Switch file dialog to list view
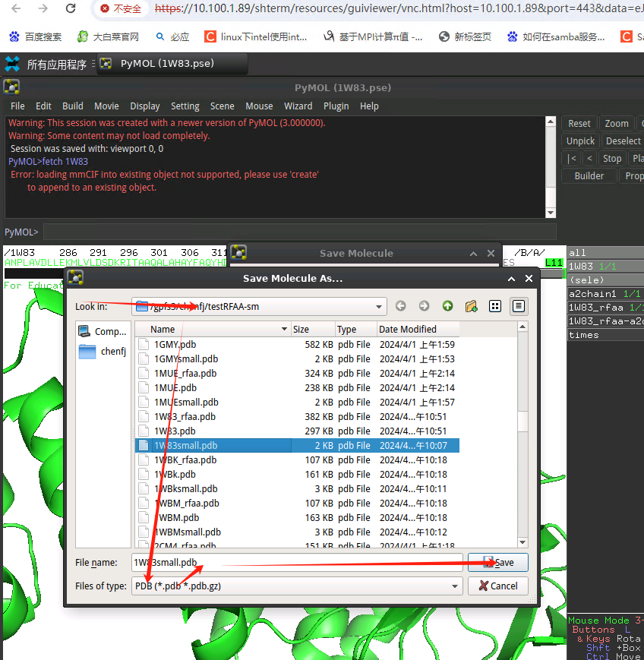Screen dimensions: 644x660 pyautogui.click(x=495, y=306)
